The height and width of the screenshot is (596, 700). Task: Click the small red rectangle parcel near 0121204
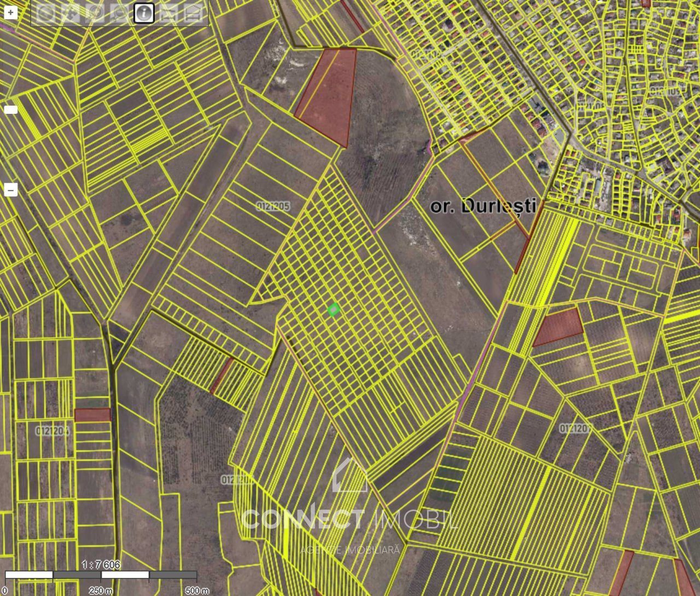click(x=92, y=415)
